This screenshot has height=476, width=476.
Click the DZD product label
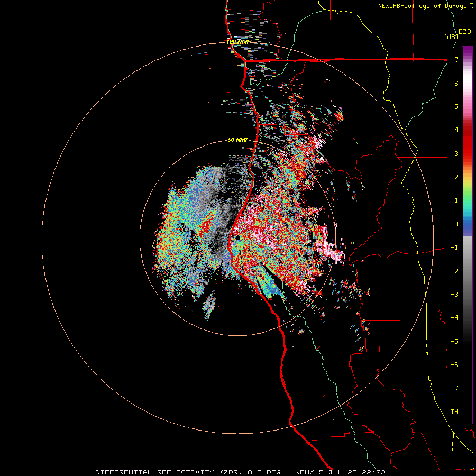click(x=464, y=32)
